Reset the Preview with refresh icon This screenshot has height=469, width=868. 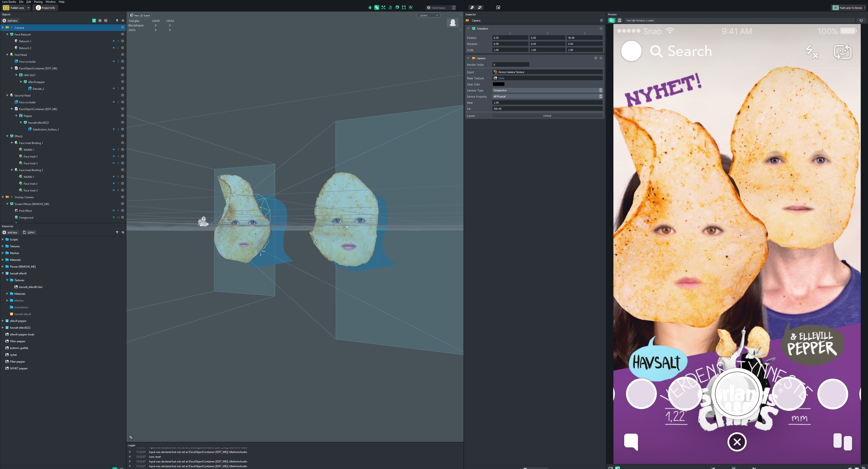[x=861, y=21]
